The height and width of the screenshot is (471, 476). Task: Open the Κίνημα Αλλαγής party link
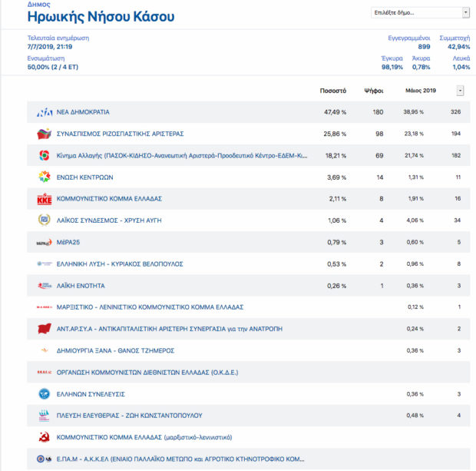point(182,155)
